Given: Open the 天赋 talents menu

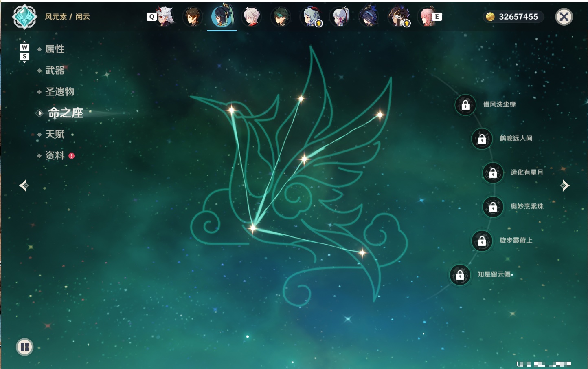Looking at the screenshot, I should 55,134.
